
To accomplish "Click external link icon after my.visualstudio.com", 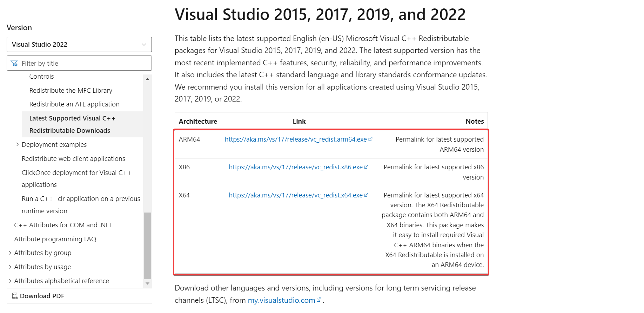I will 319,300.
